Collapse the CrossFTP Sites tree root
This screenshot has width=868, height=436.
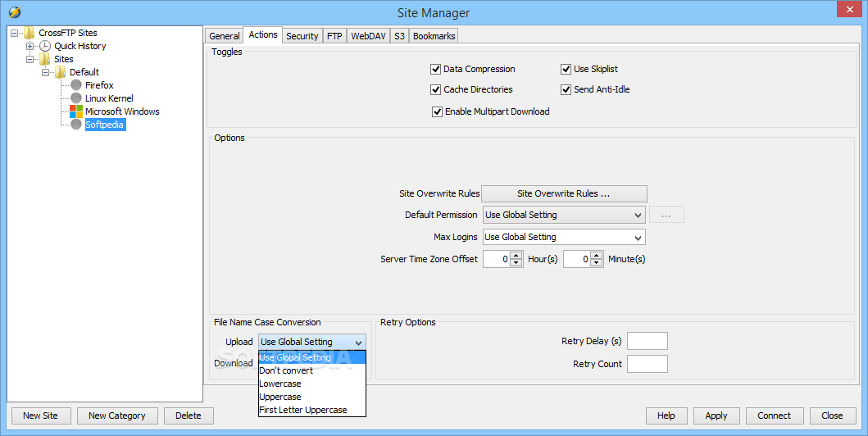[x=15, y=34]
